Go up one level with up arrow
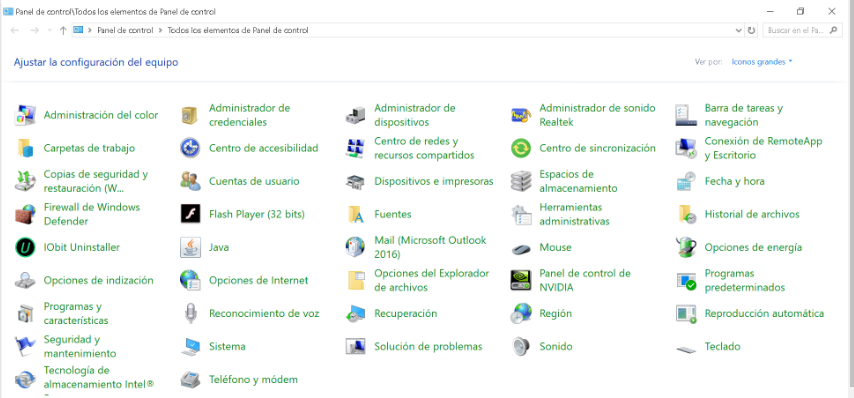The height and width of the screenshot is (398, 854). coord(63,30)
